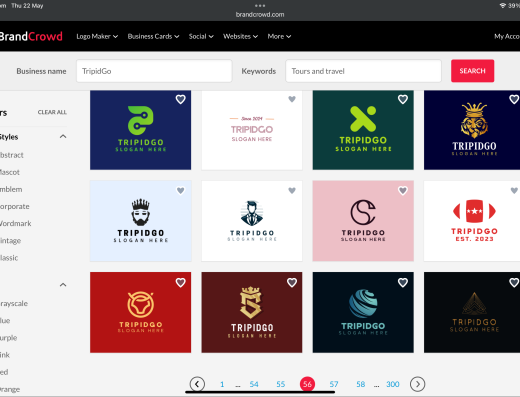Select current page 56
The width and height of the screenshot is (520, 397).
click(307, 384)
